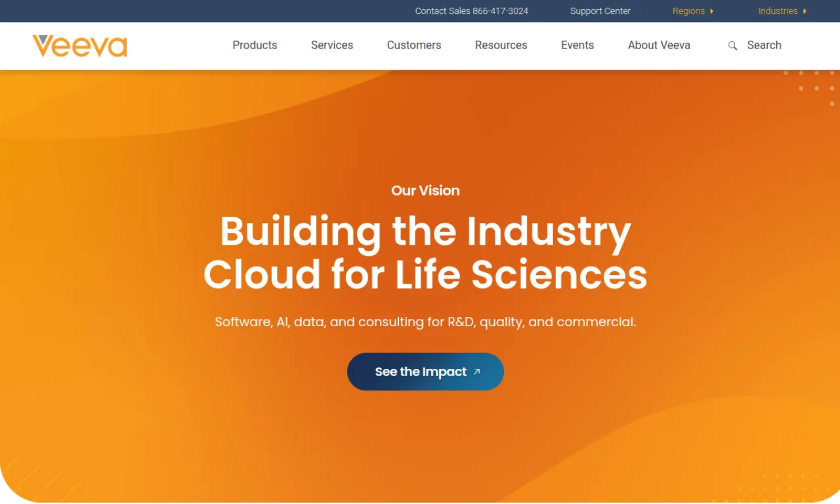840x504 pixels.
Task: Click the Veeva logo
Action: (79, 46)
